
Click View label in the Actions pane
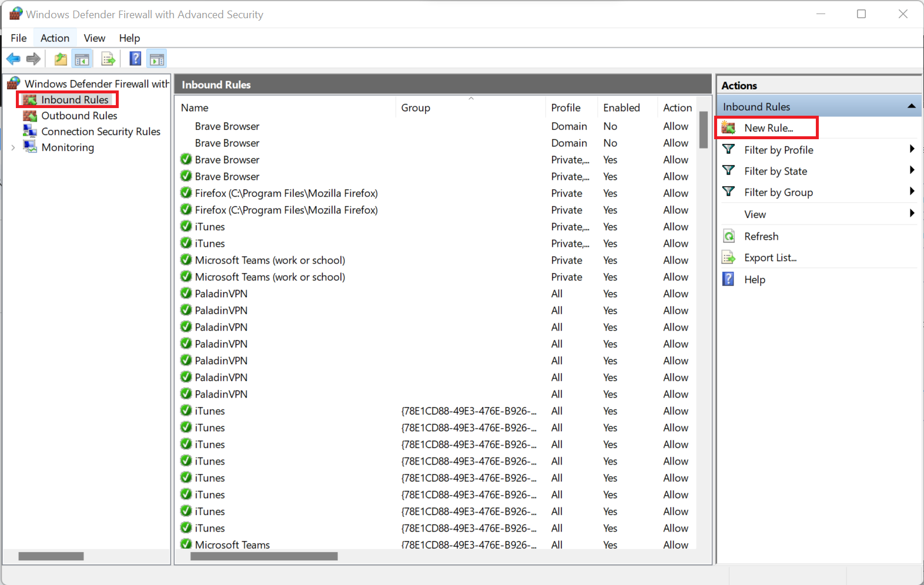tap(755, 214)
